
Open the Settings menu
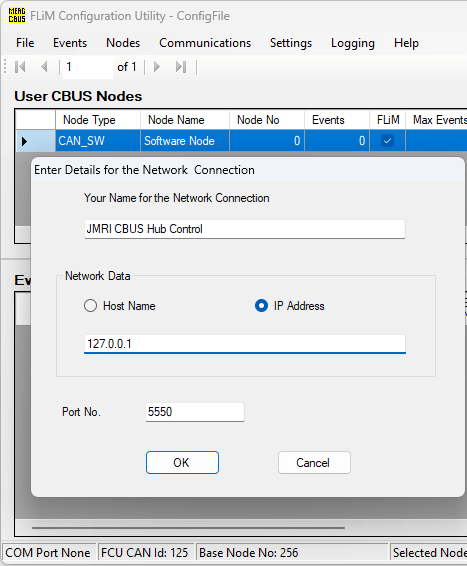pyautogui.click(x=291, y=43)
